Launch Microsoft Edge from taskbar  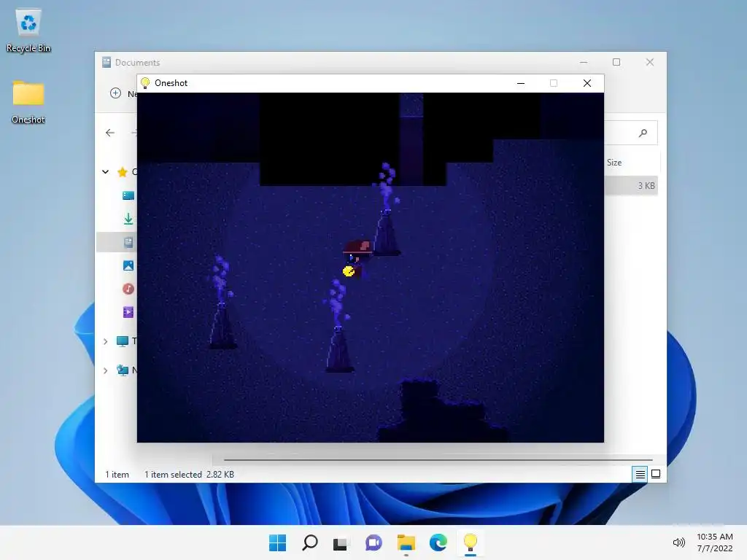click(x=438, y=542)
